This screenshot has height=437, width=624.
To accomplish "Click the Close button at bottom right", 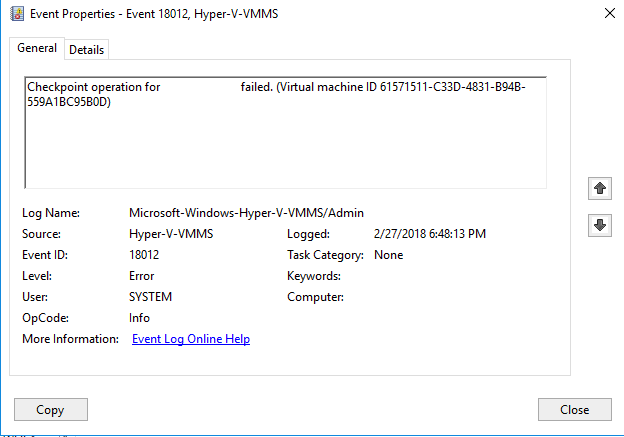I will [x=574, y=409].
